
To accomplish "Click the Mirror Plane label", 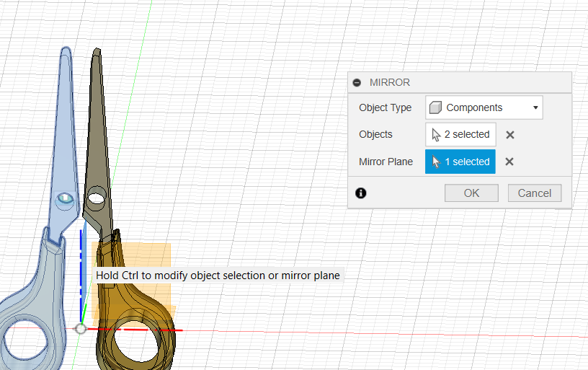I will point(386,162).
